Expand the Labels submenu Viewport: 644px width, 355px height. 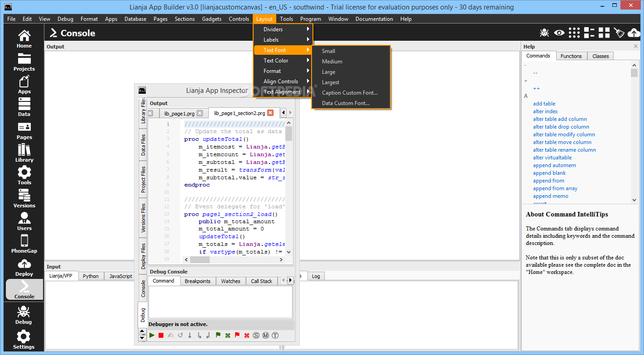283,40
